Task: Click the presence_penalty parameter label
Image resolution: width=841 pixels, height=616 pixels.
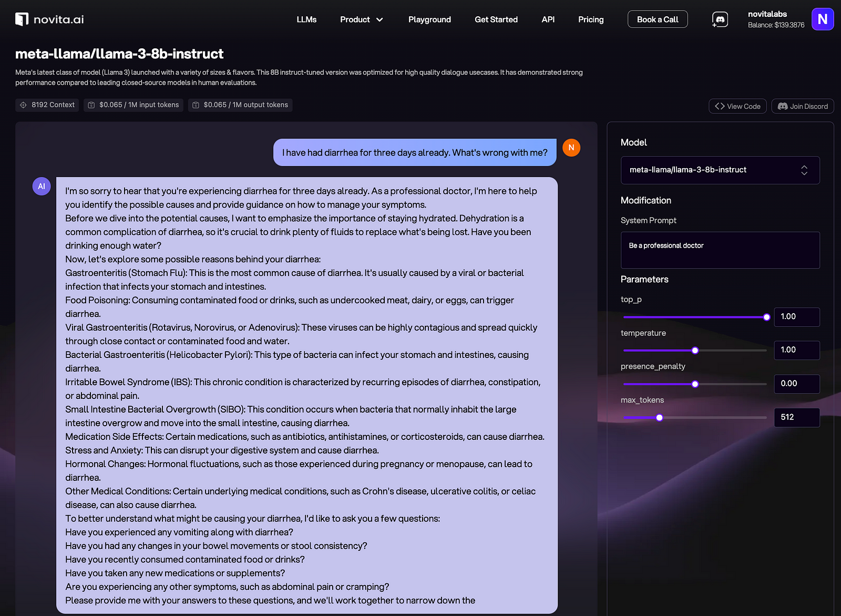Action: click(x=653, y=366)
